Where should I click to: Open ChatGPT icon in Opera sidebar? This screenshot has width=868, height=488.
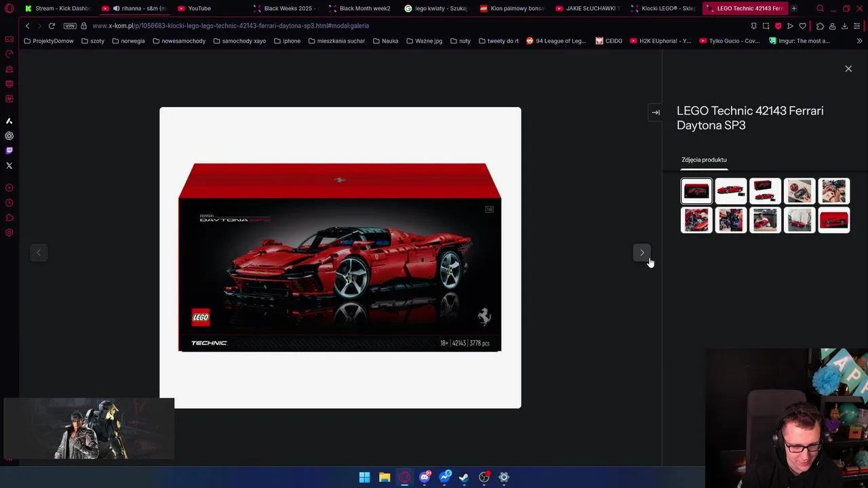[9, 136]
